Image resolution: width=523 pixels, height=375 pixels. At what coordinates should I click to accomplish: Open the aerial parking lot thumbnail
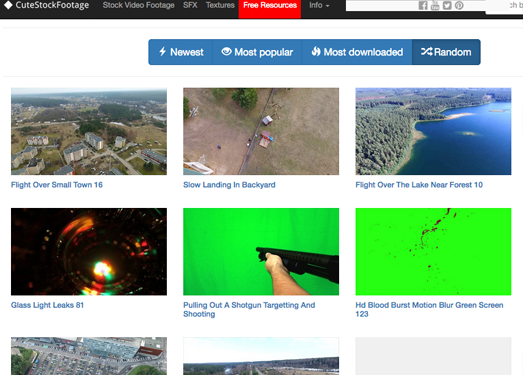point(89,356)
